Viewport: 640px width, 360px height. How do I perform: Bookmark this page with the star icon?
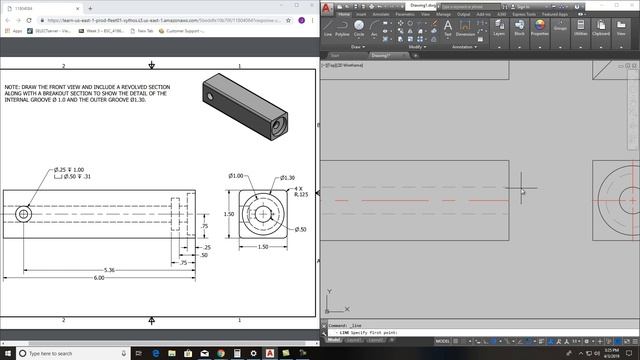289,20
